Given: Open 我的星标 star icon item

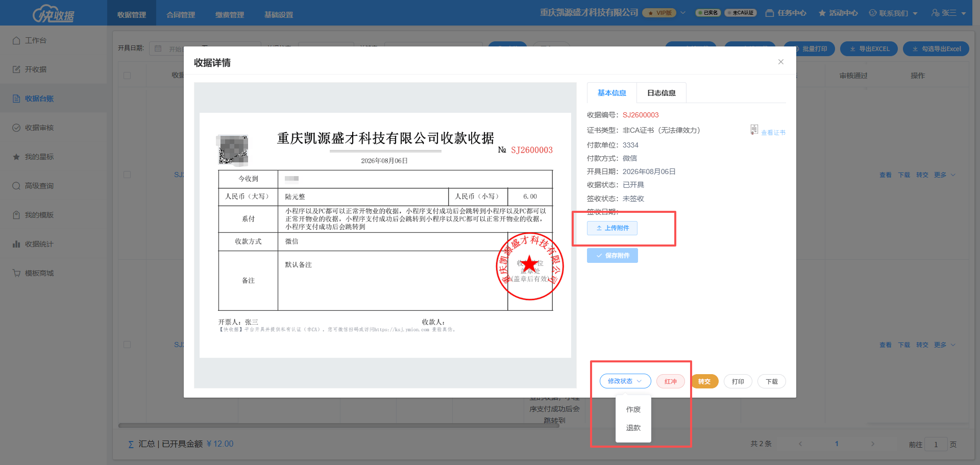Looking at the screenshot, I should [16, 157].
